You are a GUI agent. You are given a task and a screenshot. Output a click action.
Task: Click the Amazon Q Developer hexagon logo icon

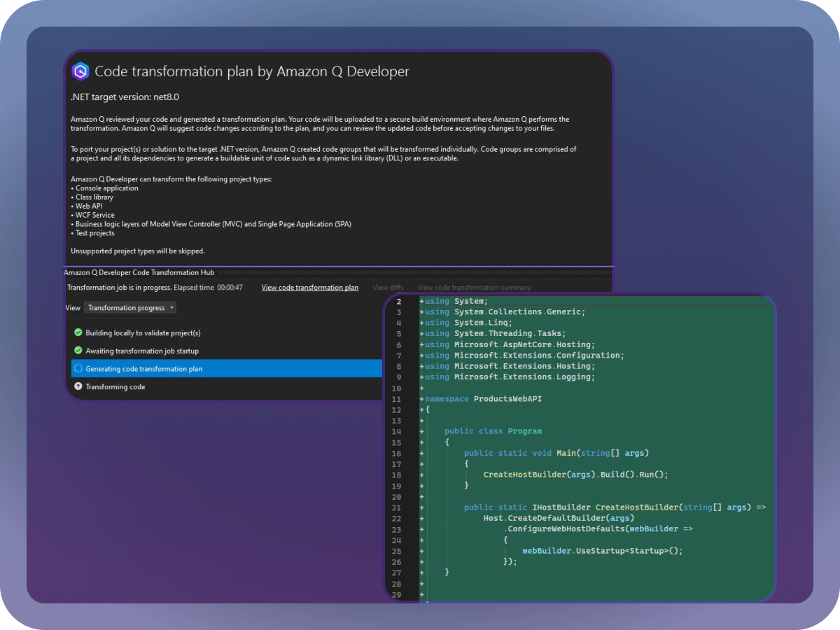point(79,71)
